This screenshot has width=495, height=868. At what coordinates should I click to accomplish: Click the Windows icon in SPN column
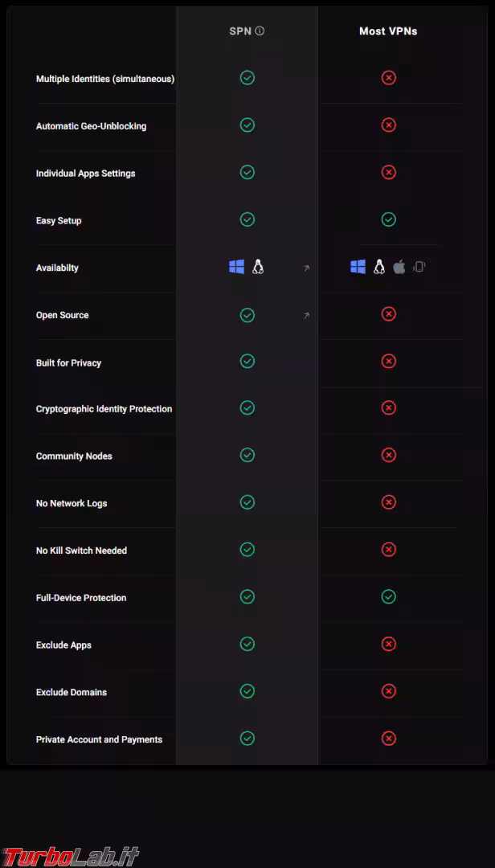(x=236, y=267)
